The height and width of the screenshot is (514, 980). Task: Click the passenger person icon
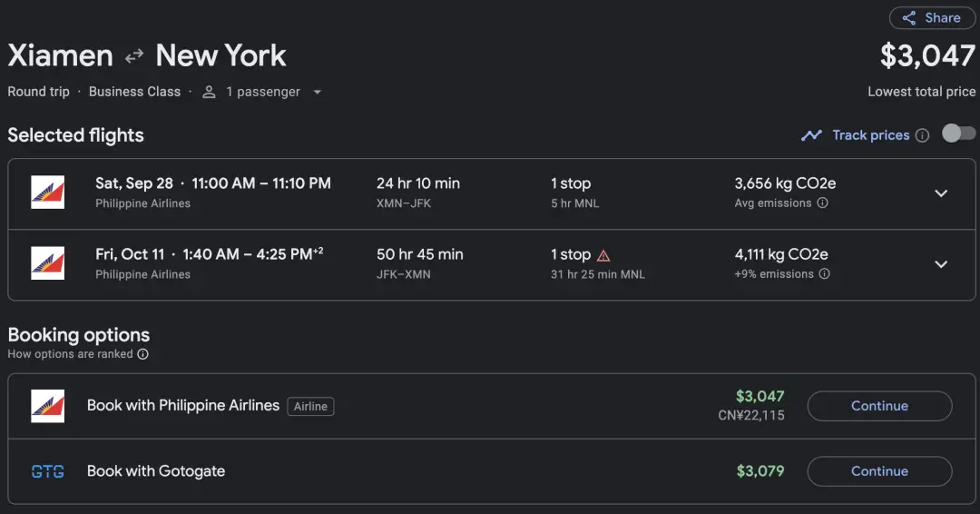click(209, 92)
